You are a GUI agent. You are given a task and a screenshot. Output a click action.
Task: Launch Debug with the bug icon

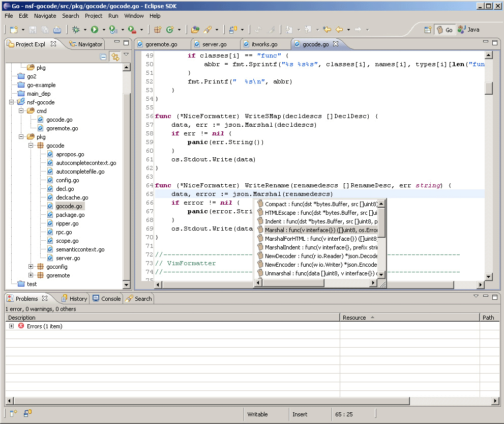(76, 30)
